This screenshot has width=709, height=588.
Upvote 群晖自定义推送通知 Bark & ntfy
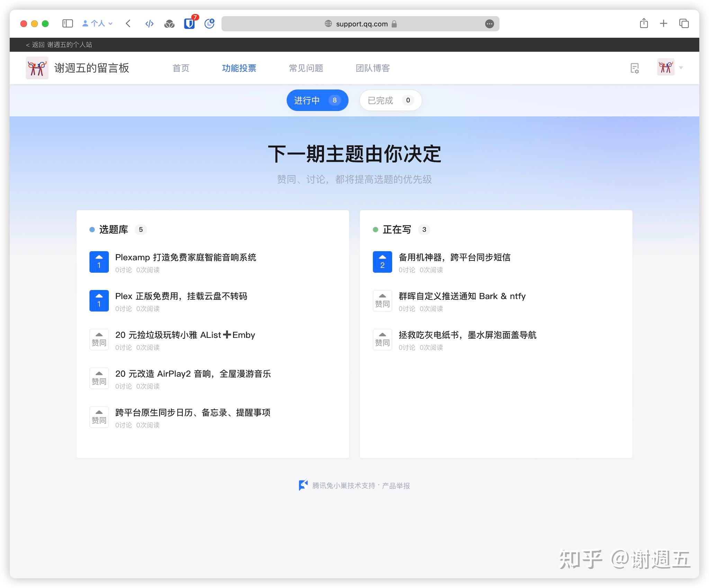[382, 301]
